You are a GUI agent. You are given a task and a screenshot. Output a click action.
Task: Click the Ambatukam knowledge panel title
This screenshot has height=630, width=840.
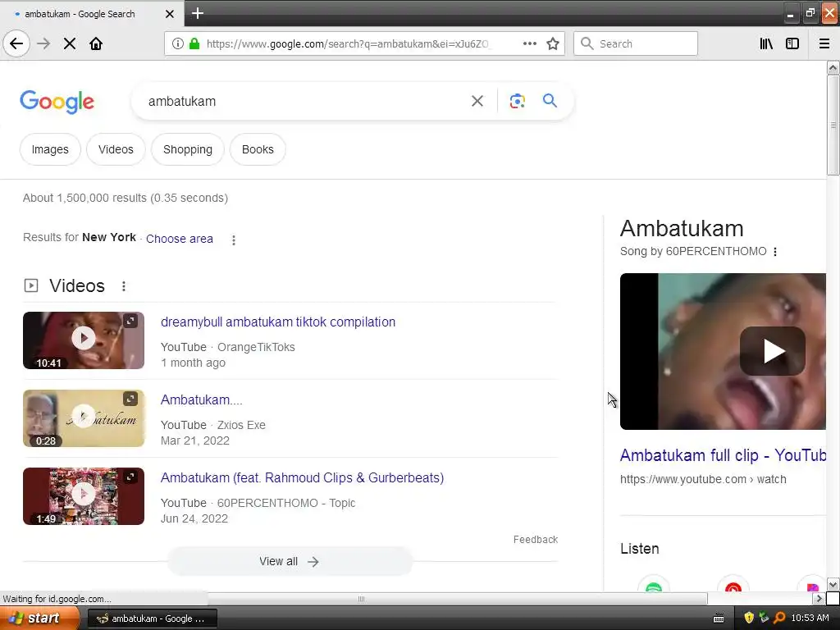[682, 229]
